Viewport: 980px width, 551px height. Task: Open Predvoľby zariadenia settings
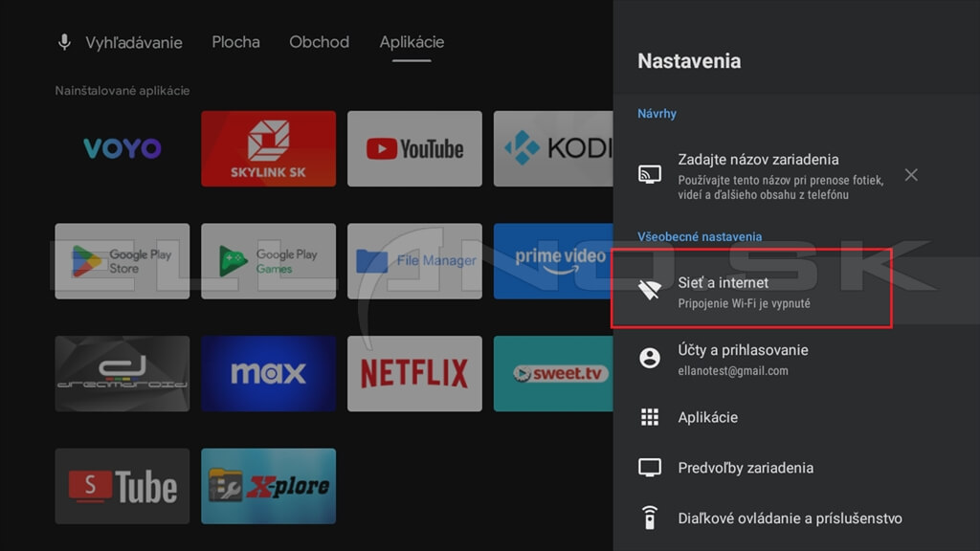pyautogui.click(x=745, y=468)
